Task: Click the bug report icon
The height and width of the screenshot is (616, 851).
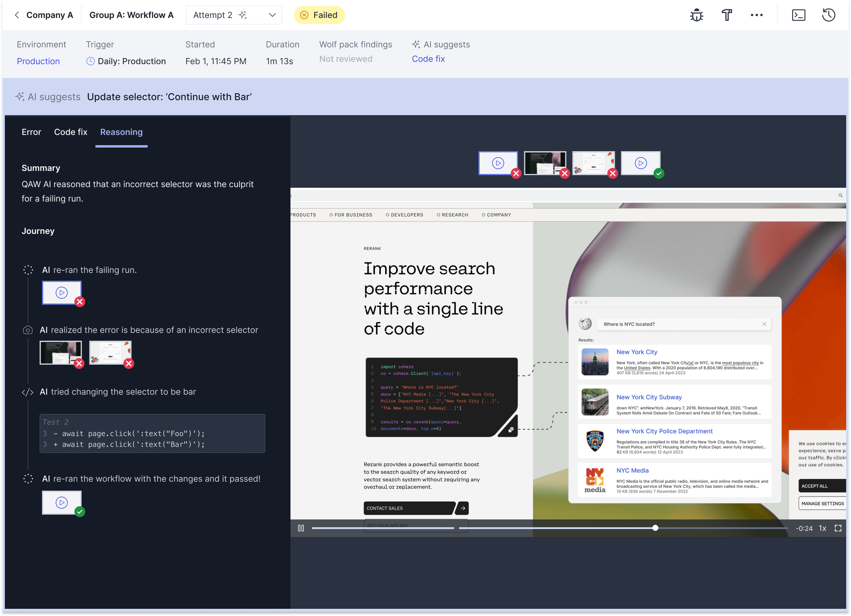Action: [x=697, y=15]
